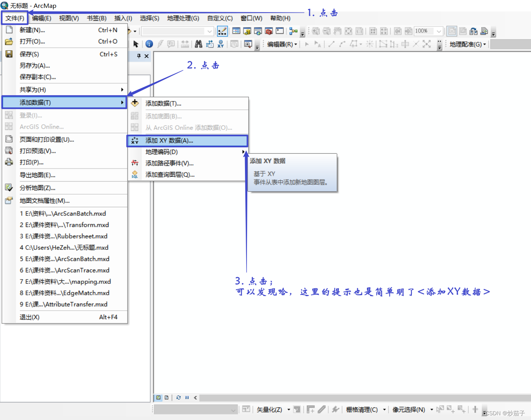531x420 pixels.
Task: Open the Geoprocessing (地理处理) menu
Action: coord(183,18)
